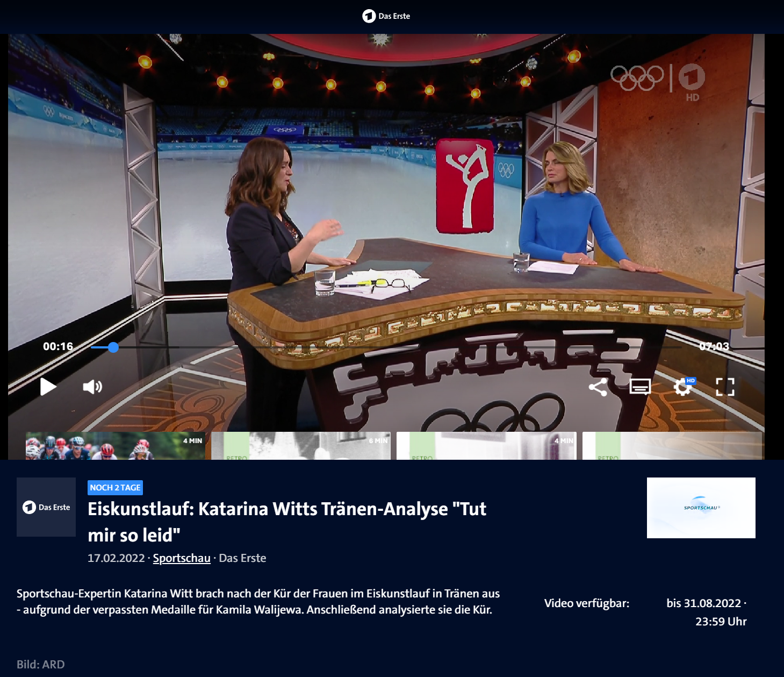The image size is (784, 677).
Task: Open the Sportschau logo image on the right
Action: (701, 508)
